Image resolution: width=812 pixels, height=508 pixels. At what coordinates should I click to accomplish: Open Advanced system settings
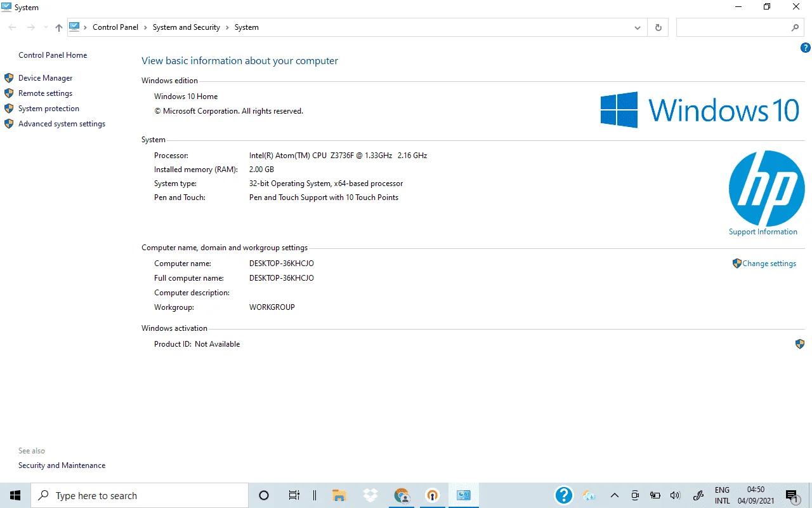[62, 124]
